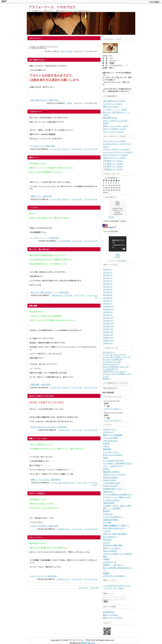Open recent entry 初めて訪問された方へ (10/31)

click(x=114, y=101)
